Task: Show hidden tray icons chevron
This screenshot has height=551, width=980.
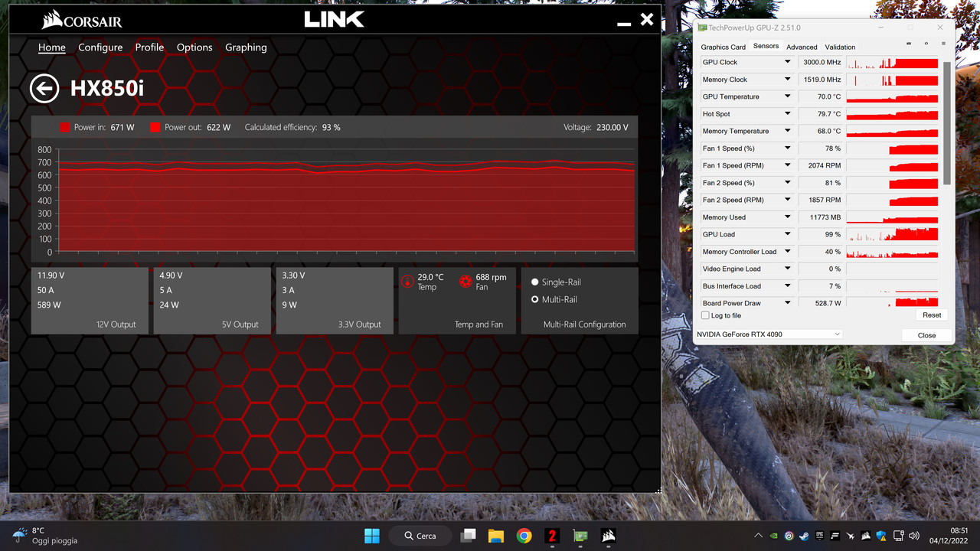Action: tap(758, 536)
